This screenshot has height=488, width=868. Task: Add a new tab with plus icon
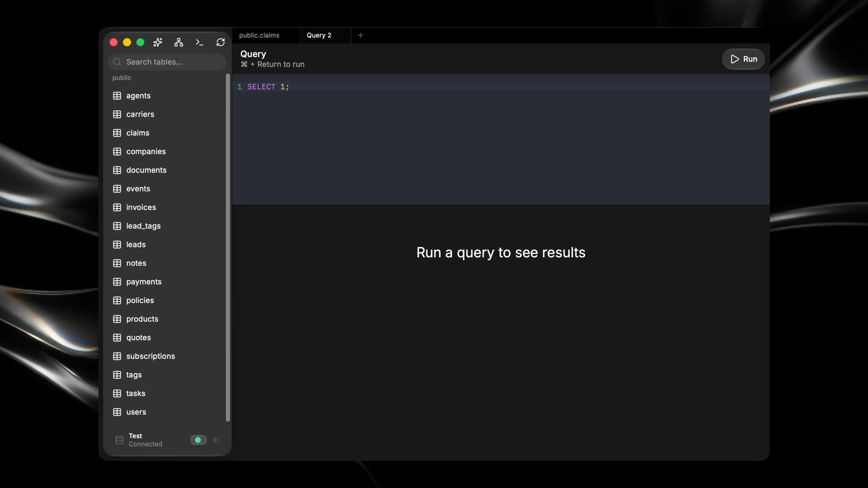click(x=360, y=35)
